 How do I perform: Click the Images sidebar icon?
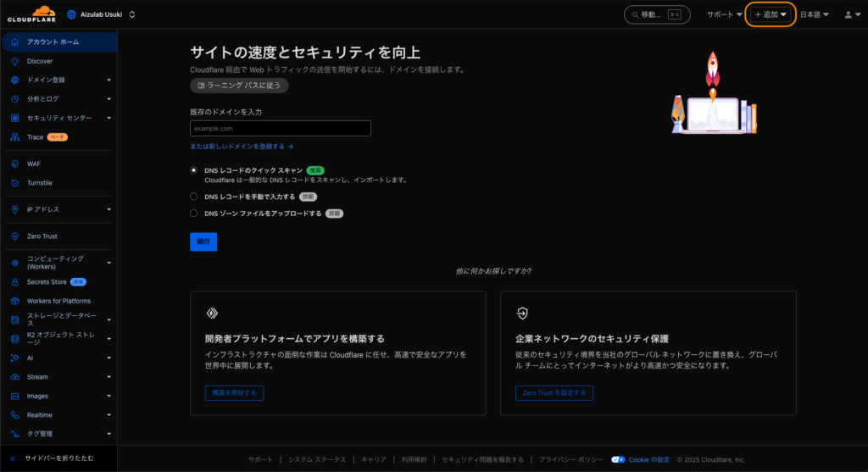coord(15,397)
